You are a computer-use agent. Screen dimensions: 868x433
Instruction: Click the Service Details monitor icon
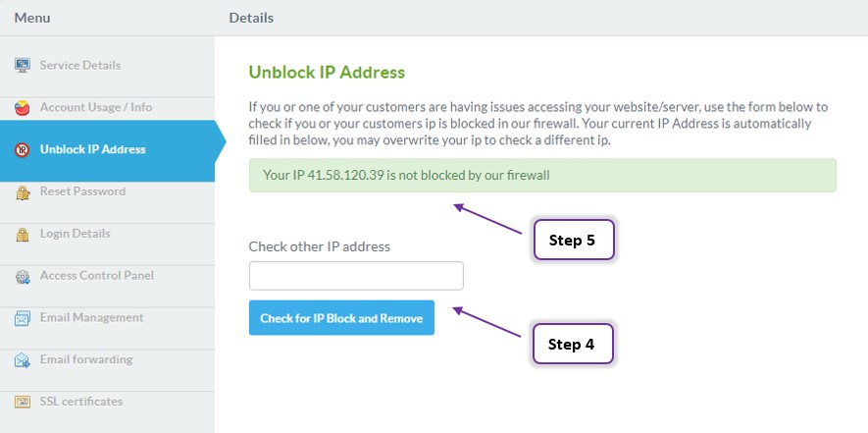coord(23,66)
